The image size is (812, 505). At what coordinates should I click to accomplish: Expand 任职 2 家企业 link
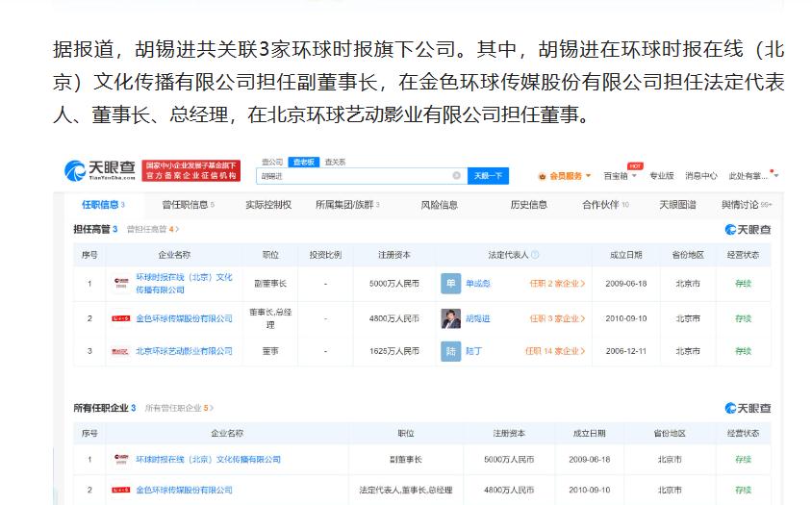[x=557, y=284]
